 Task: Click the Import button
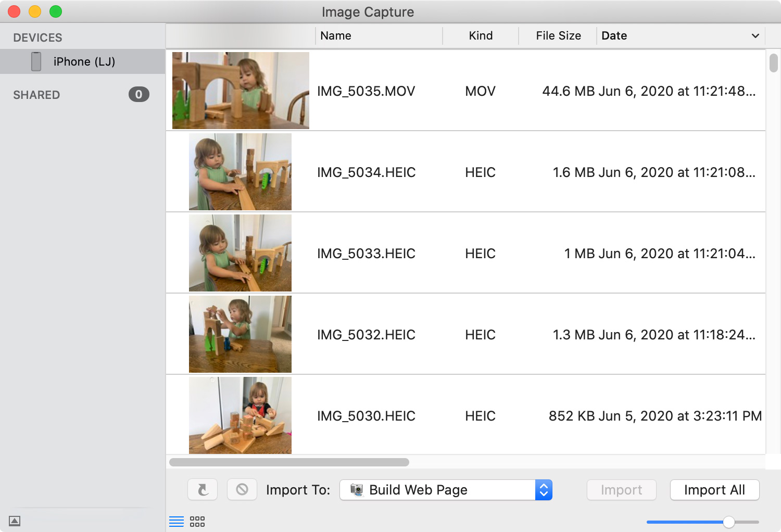click(x=621, y=490)
